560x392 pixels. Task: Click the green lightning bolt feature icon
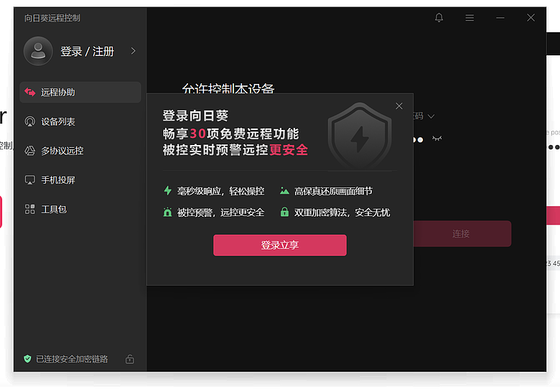tap(167, 191)
